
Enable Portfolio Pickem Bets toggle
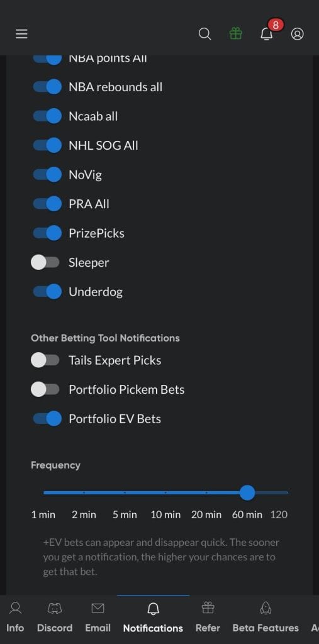tap(45, 389)
